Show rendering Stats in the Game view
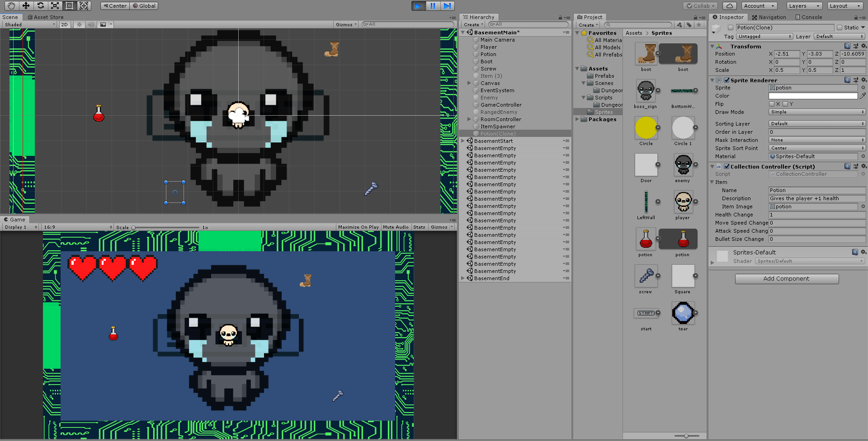 420,227
